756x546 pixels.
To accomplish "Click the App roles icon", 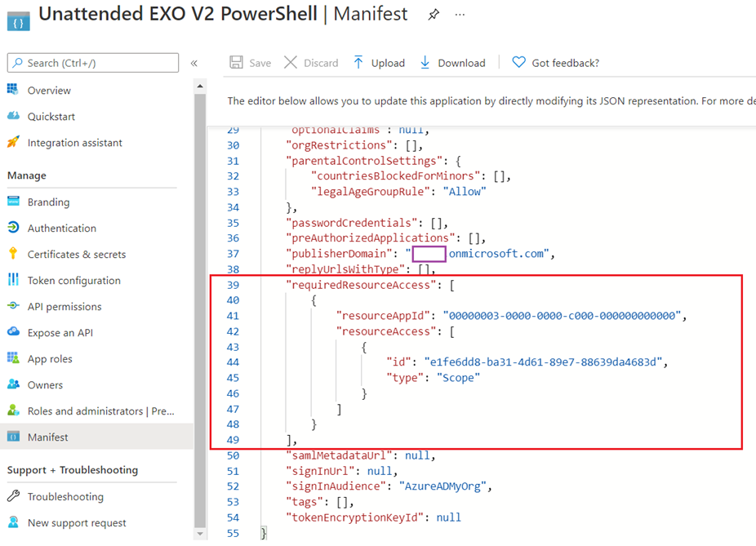I will (13, 357).
